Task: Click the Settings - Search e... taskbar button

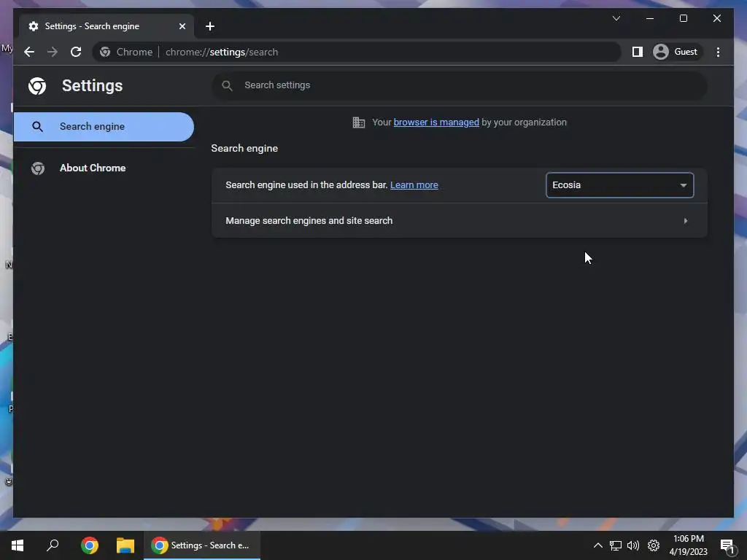Action: pyautogui.click(x=202, y=545)
